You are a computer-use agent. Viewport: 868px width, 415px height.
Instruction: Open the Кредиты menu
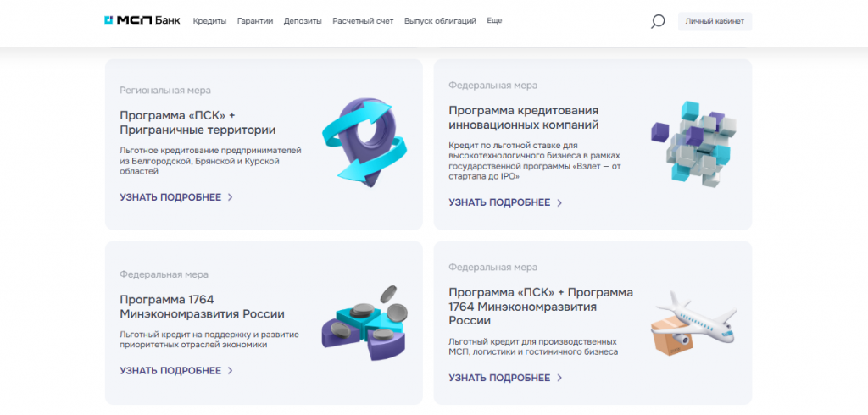[x=210, y=21]
